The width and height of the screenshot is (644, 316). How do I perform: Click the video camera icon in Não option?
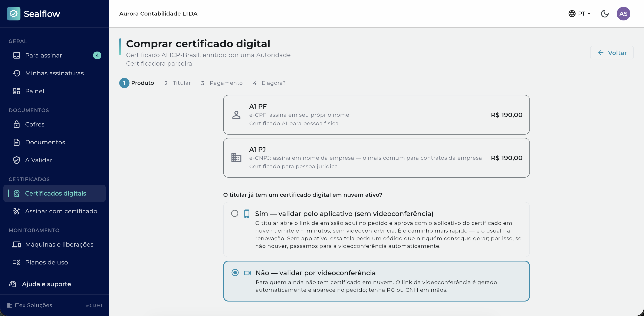(x=247, y=273)
